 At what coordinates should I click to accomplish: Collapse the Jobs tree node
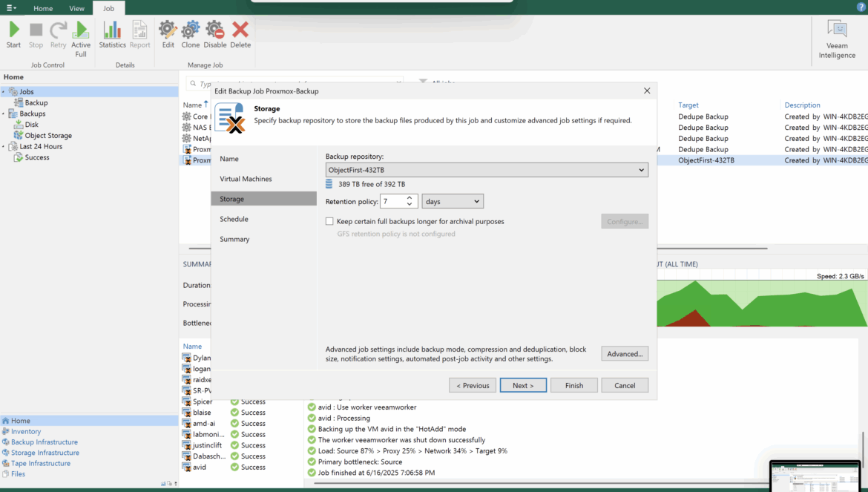[3, 92]
